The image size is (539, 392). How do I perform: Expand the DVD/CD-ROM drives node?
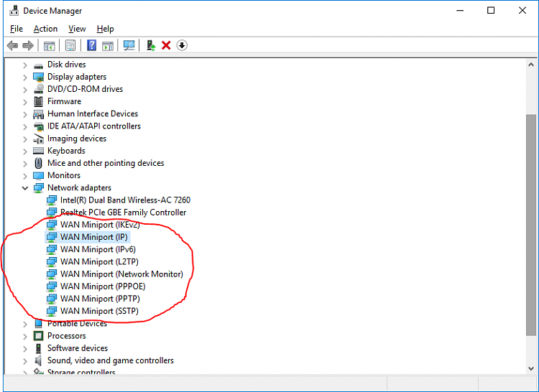pyautogui.click(x=24, y=90)
